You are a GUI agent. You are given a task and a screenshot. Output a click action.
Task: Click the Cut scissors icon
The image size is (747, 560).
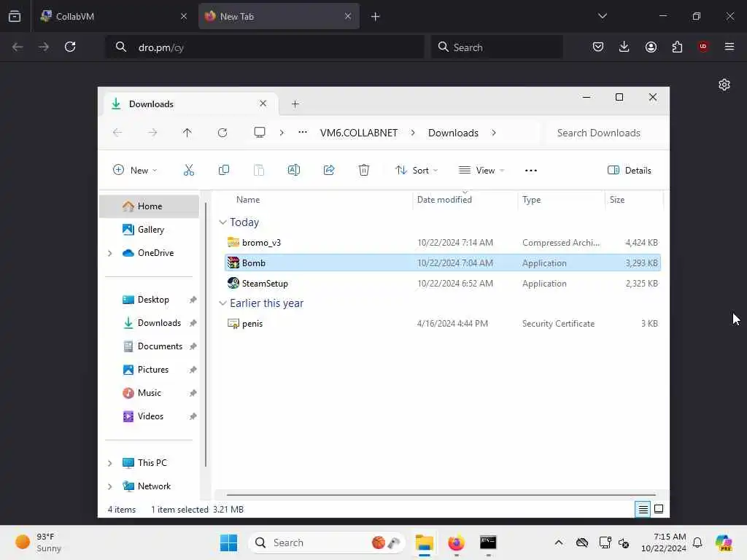[x=189, y=170]
